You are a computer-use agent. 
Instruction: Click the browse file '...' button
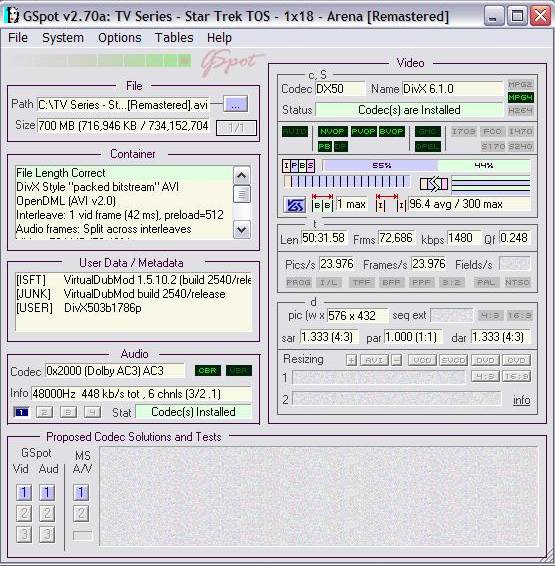235,104
